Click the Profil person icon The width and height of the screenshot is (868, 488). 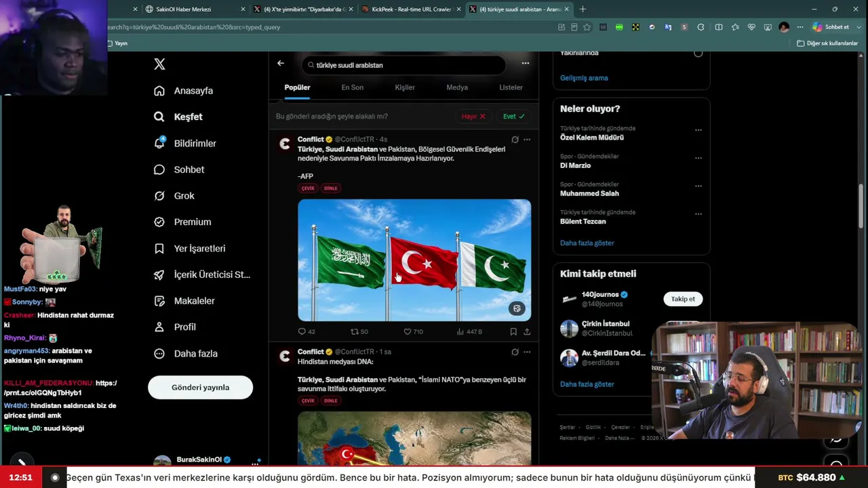(x=159, y=327)
